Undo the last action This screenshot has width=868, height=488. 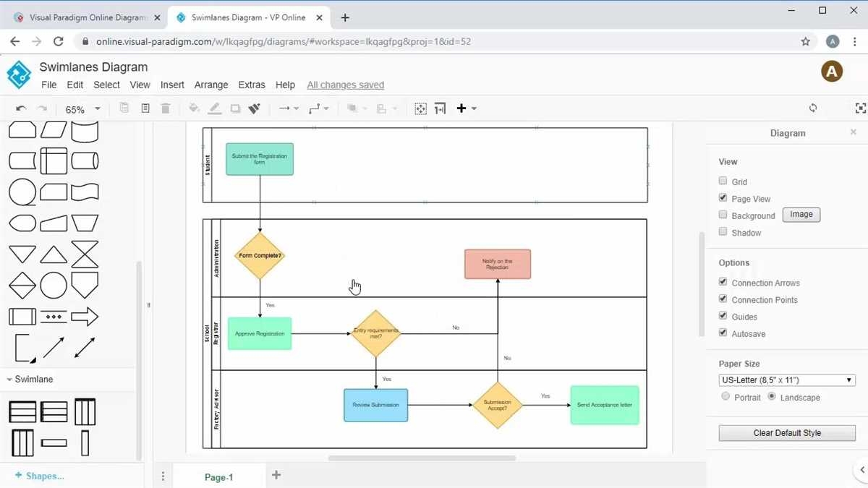21,108
